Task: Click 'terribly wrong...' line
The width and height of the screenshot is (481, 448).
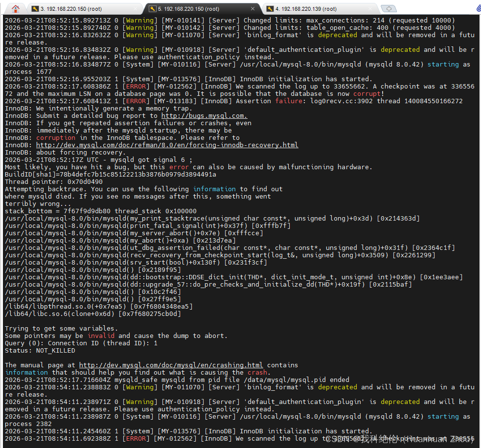Action: (x=38, y=204)
